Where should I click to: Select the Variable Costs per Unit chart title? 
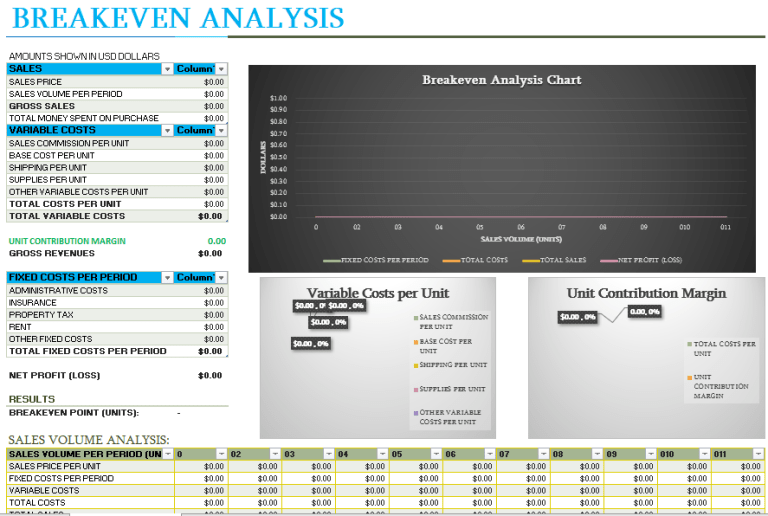pos(378,293)
